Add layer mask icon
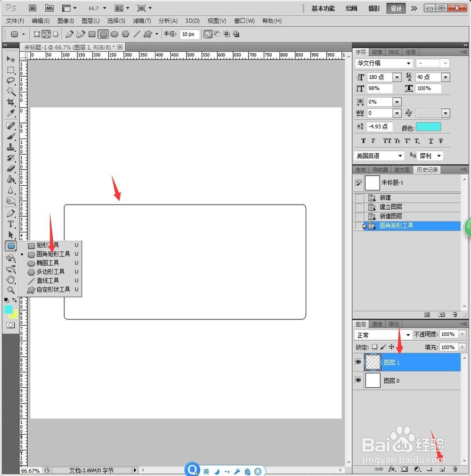 point(404,469)
